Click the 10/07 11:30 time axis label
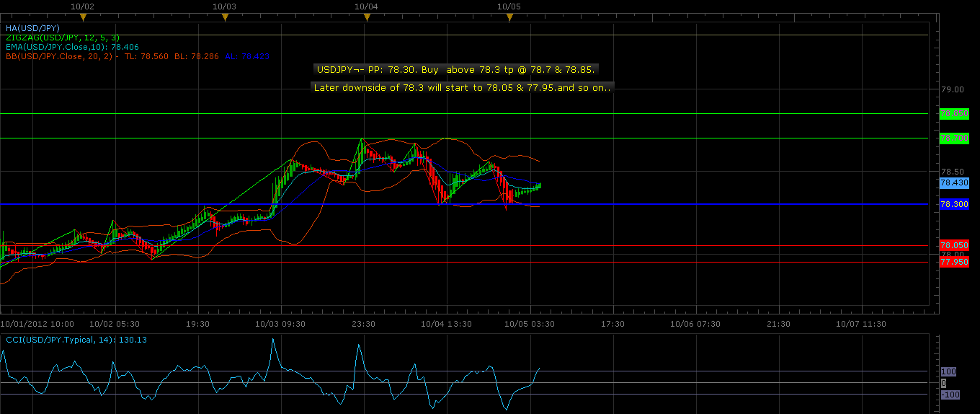Viewport: 980px width, 414px height. (861, 324)
